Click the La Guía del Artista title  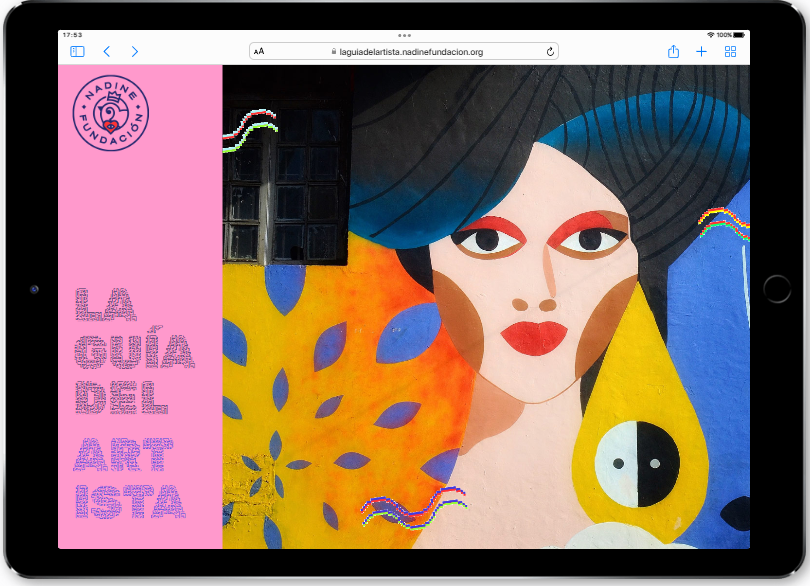tap(134, 403)
